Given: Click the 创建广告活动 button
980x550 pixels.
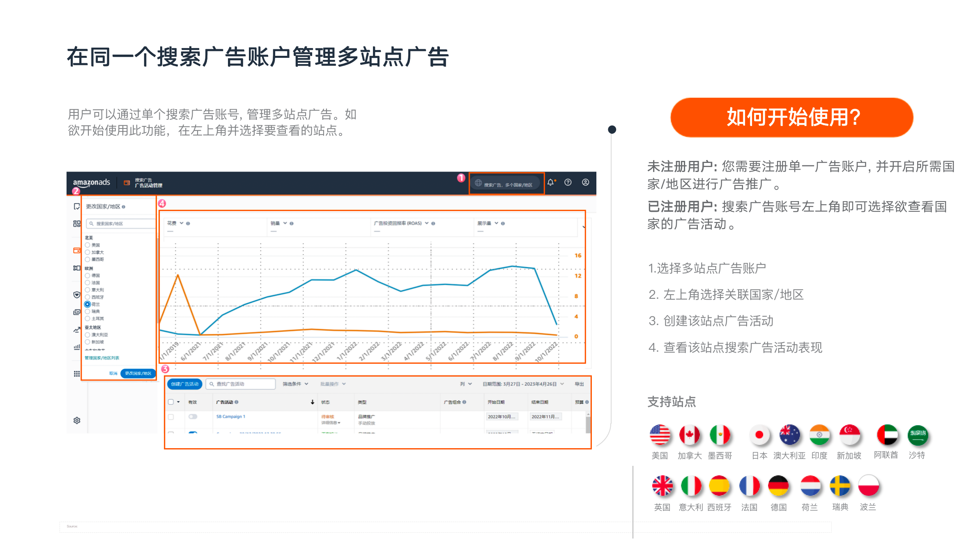Looking at the screenshot, I should pyautogui.click(x=184, y=384).
